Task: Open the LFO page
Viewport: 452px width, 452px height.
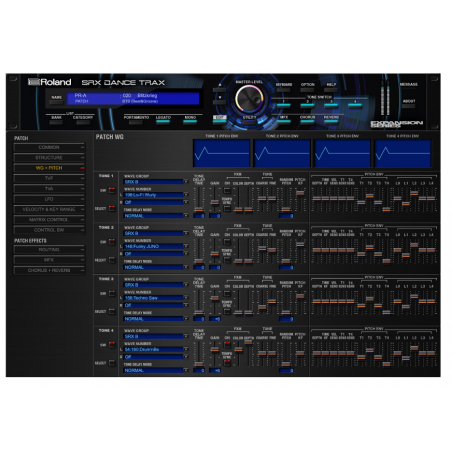Action: (x=49, y=199)
